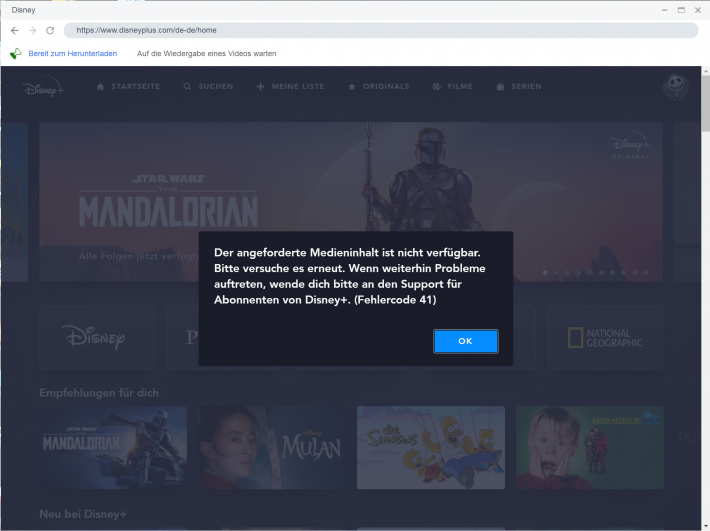Image resolution: width=710 pixels, height=531 pixels.
Task: Click 'Neu bei Disney+' heading
Action: (x=83, y=514)
